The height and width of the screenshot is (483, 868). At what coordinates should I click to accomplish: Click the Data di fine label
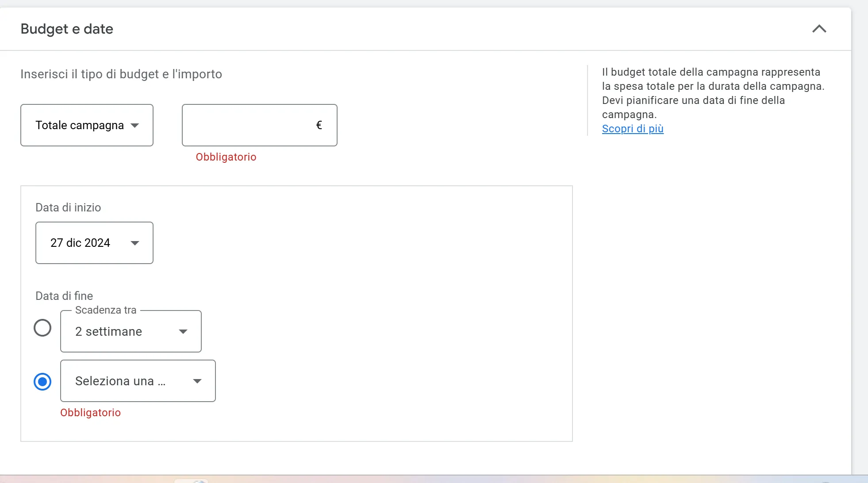(x=64, y=295)
